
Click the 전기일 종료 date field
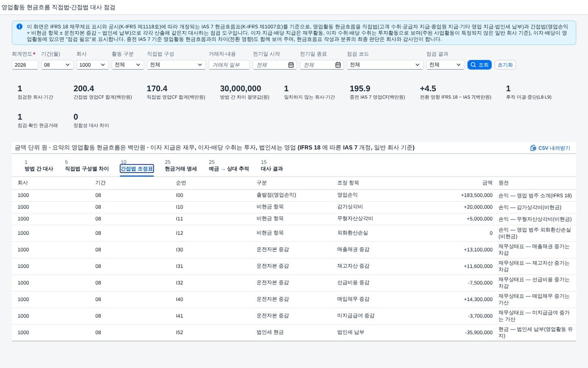[322, 65]
